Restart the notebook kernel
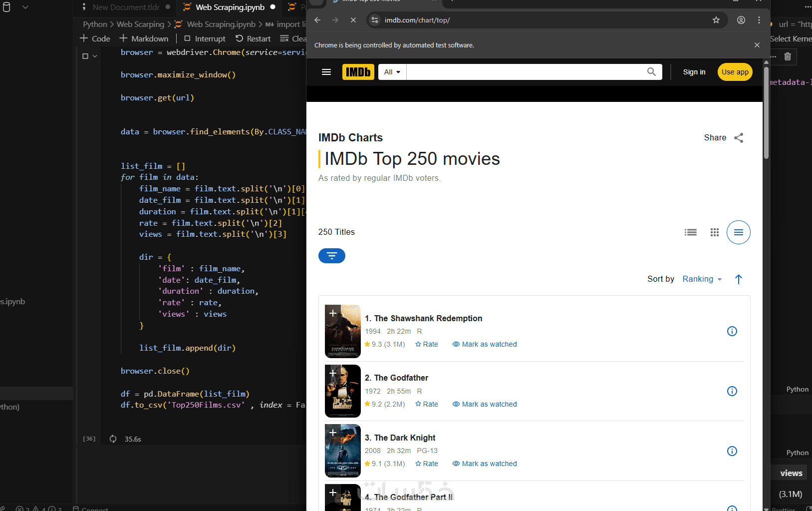 [x=253, y=38]
